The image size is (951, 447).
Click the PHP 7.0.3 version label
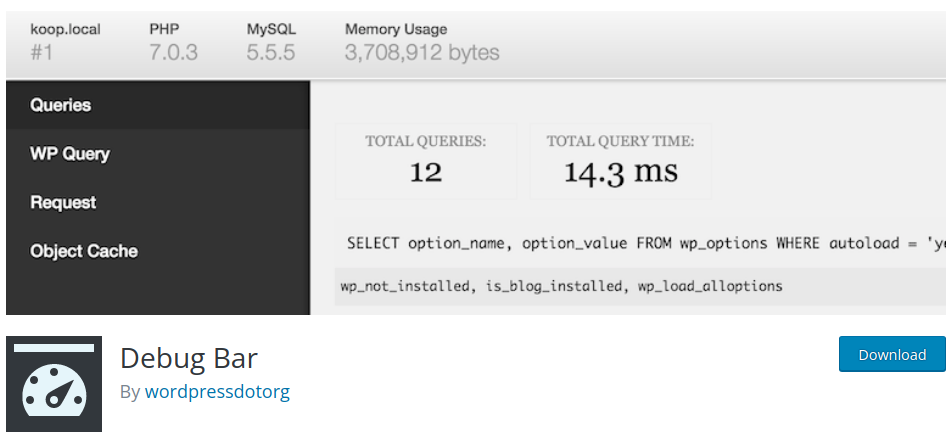point(173,41)
